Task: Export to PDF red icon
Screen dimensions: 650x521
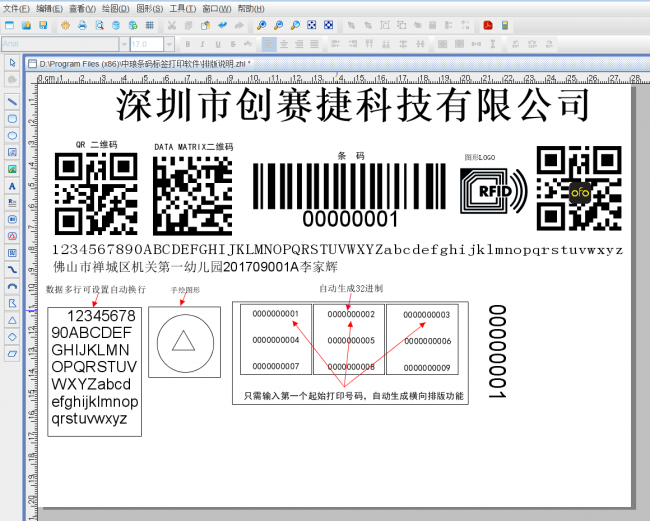Action: coord(488,26)
